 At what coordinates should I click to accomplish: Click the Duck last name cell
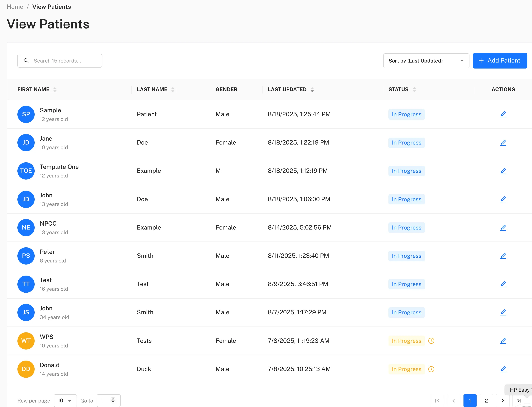pos(144,369)
